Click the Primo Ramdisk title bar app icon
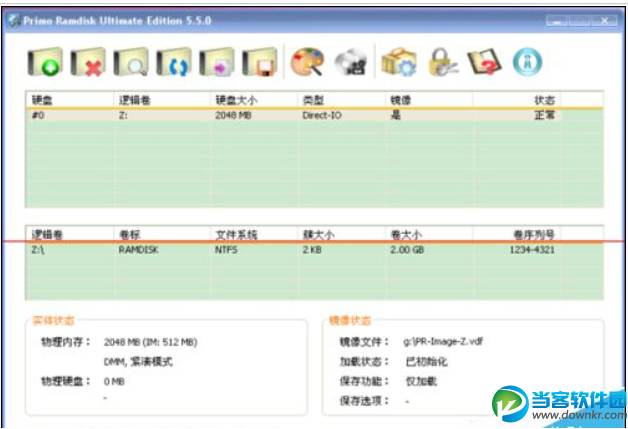 tap(14, 20)
